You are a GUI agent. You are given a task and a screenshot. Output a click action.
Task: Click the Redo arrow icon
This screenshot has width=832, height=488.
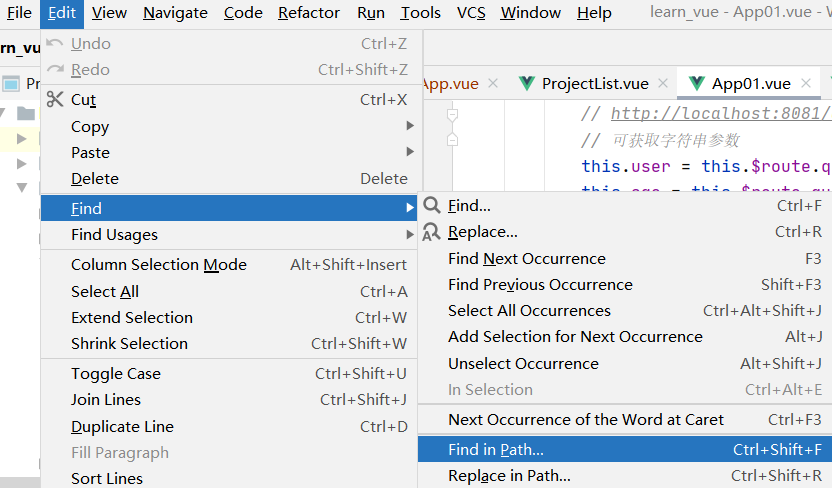point(55,70)
